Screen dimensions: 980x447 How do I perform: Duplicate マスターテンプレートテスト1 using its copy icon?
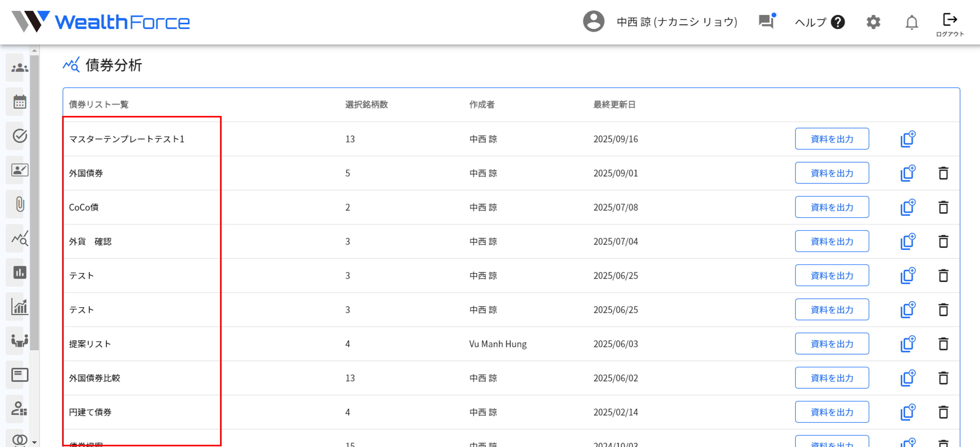[x=908, y=139]
